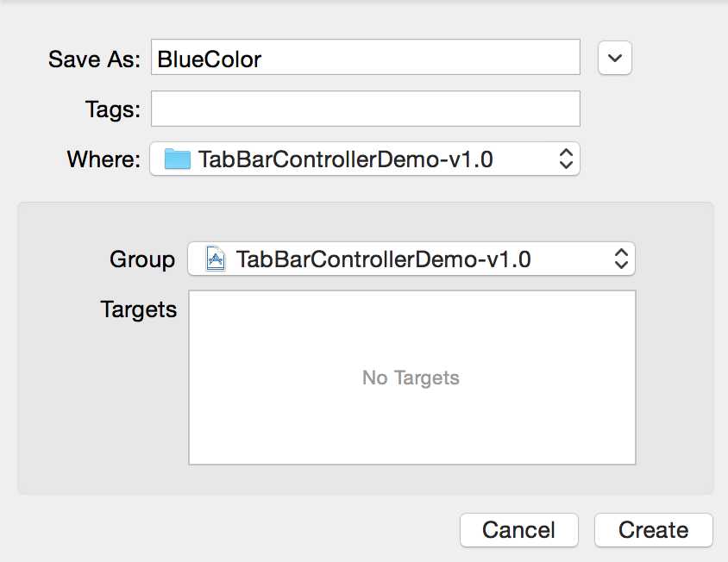Click the "No Targets" placeholder text

point(411,378)
